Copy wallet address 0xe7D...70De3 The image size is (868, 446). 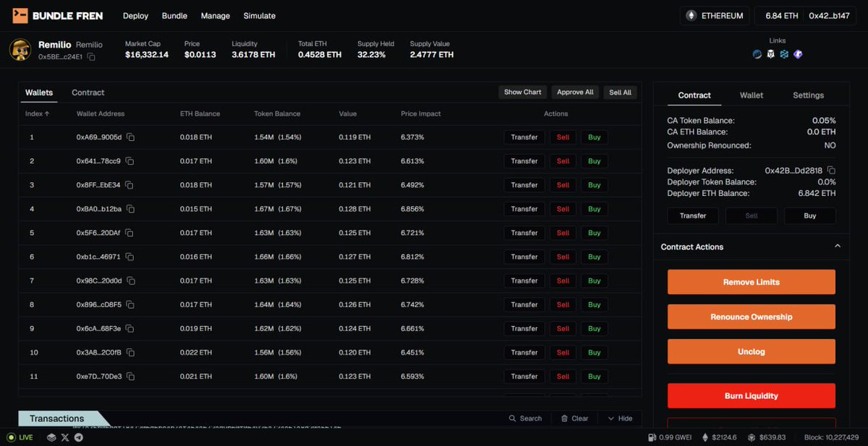coord(131,376)
